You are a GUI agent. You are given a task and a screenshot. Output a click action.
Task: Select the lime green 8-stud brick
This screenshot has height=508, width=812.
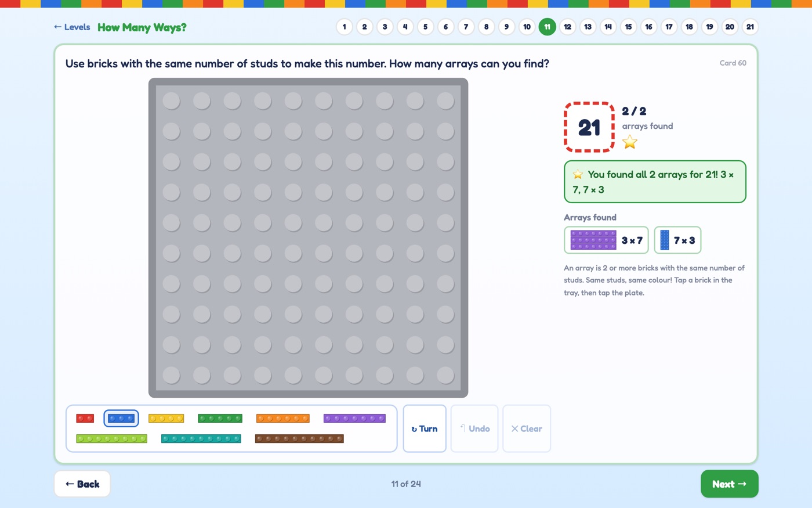pos(112,438)
